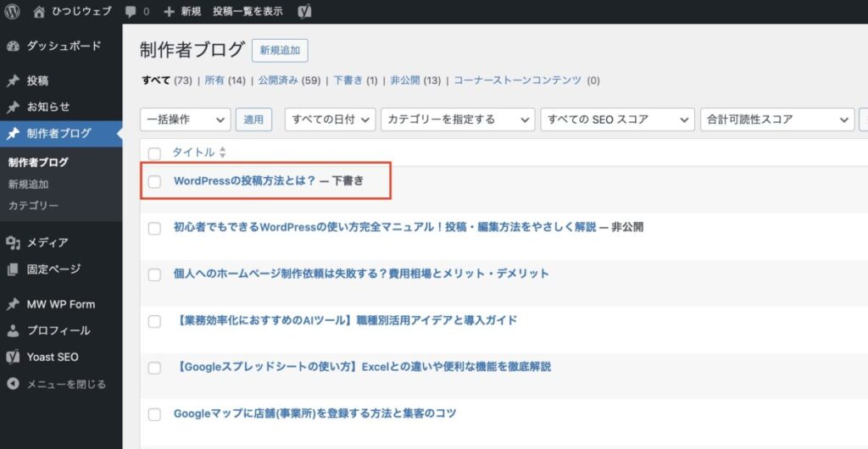The image size is (868, 449).
Task: Filter by 下書き (1) posts
Action: (355, 80)
